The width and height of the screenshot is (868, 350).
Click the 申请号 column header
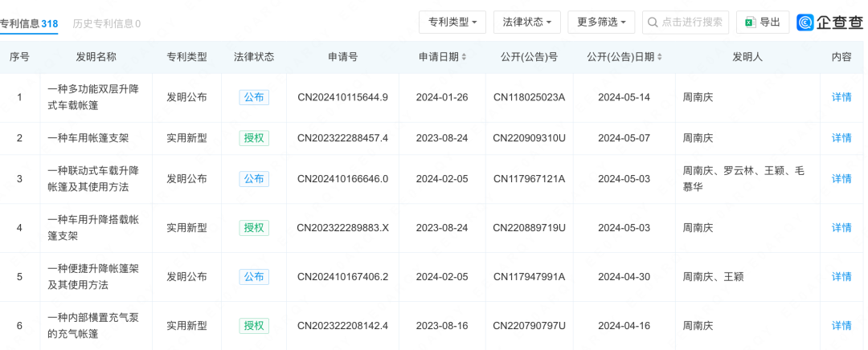coord(342,57)
